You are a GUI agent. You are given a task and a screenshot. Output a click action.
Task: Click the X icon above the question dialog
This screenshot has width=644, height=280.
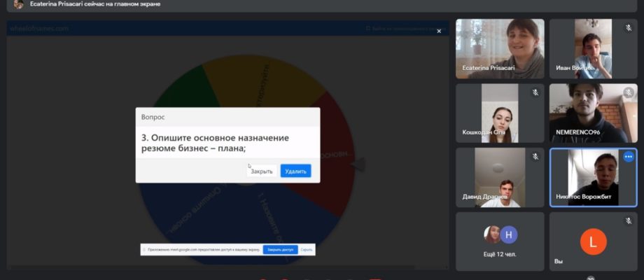click(439, 31)
